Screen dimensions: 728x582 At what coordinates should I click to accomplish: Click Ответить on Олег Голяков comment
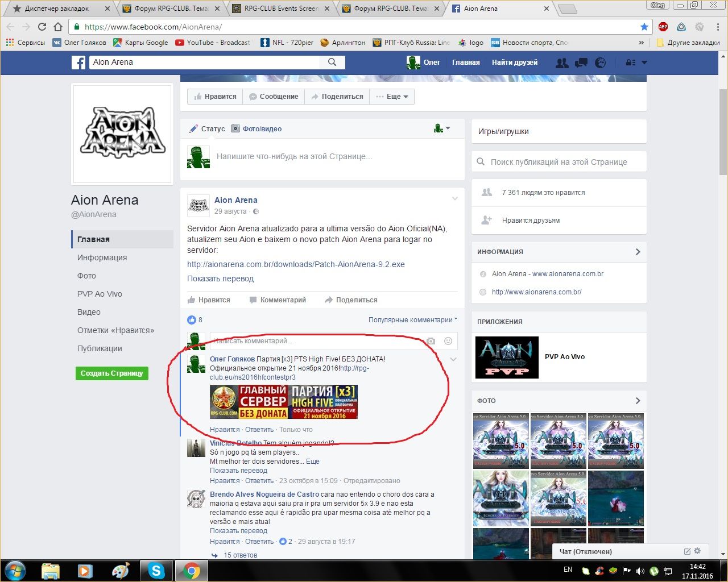pos(259,430)
